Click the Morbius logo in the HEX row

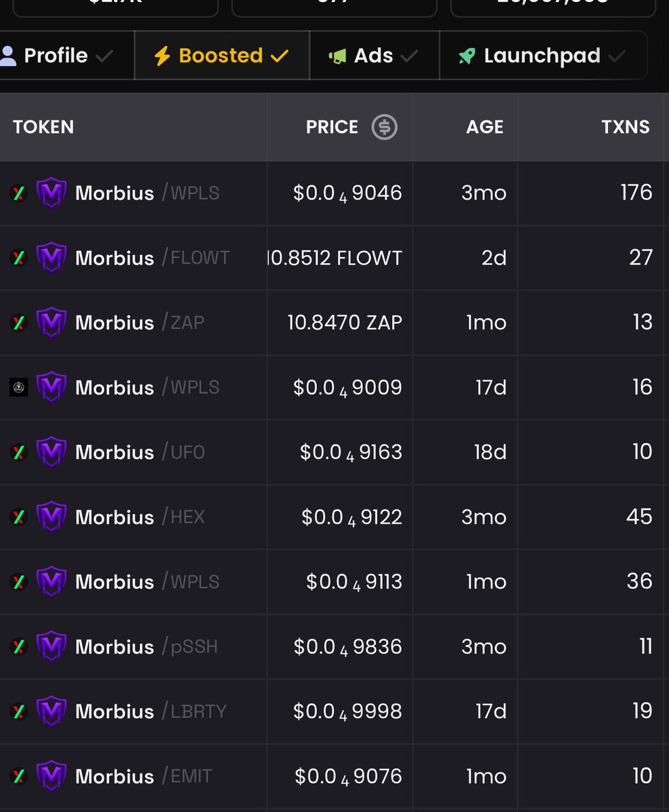pyautogui.click(x=51, y=517)
